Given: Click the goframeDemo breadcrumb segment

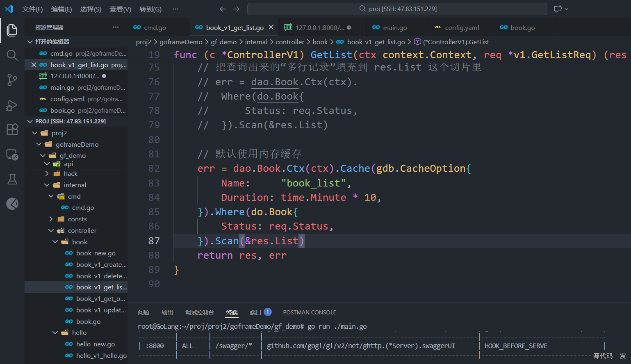Looking at the screenshot, I should click(x=181, y=42).
